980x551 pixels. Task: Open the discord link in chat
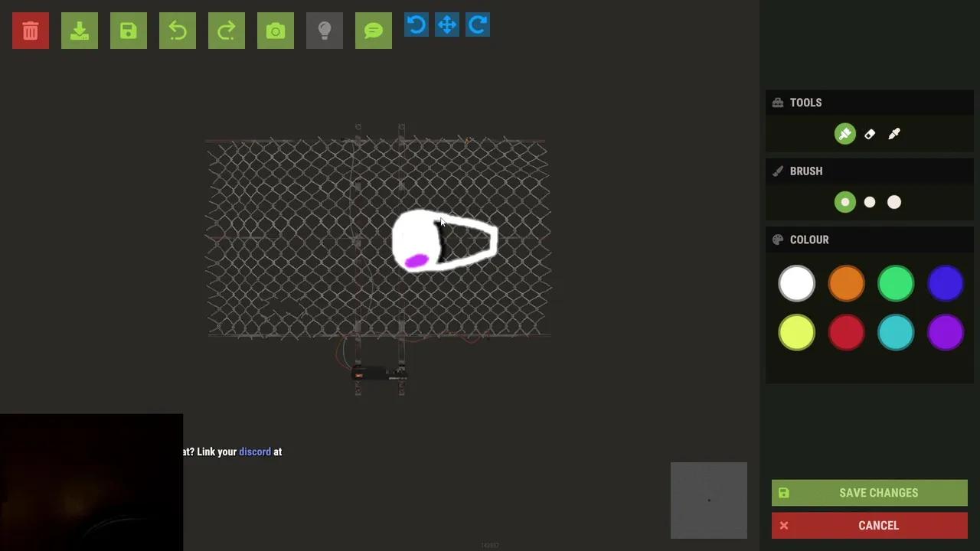pos(255,452)
